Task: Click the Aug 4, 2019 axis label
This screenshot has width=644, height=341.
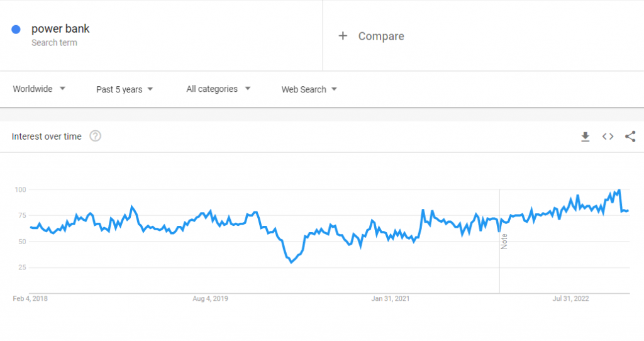Action: point(210,299)
